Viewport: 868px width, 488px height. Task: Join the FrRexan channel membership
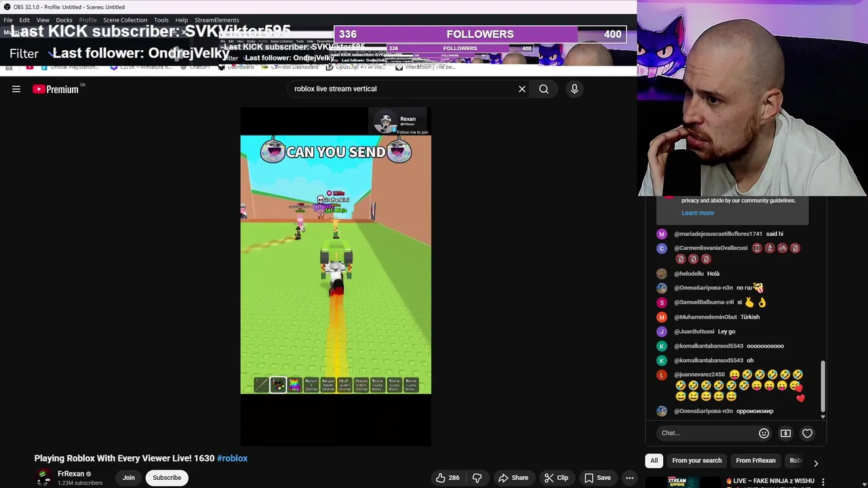tap(128, 478)
